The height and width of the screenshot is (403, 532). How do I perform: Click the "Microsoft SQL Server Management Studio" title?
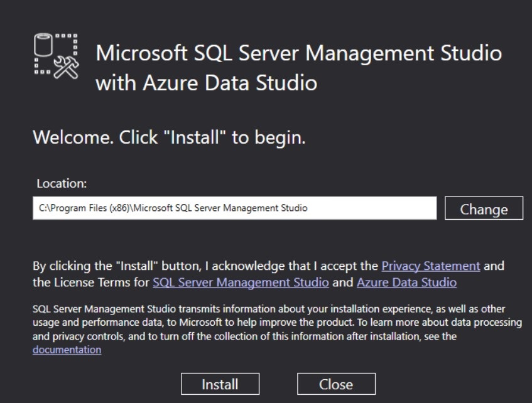coord(298,53)
